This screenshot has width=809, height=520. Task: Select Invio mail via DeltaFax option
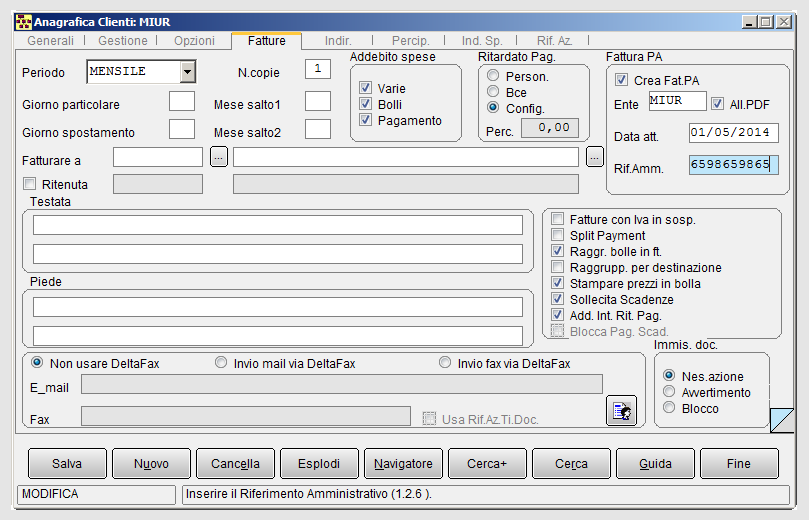[221, 362]
